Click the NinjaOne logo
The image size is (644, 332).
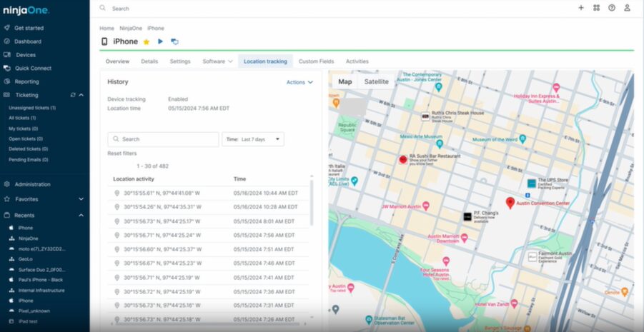tap(26, 11)
